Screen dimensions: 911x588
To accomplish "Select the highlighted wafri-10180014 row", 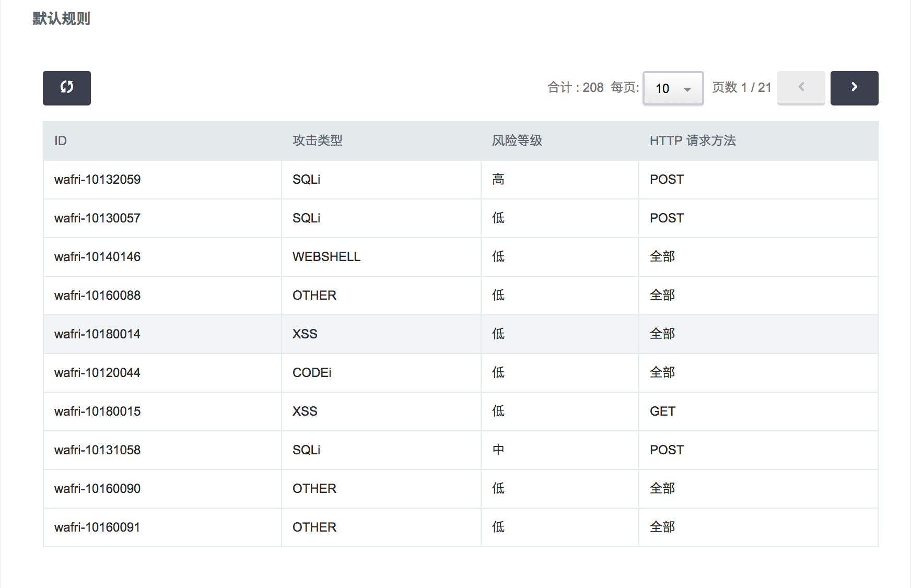I will pos(97,334).
